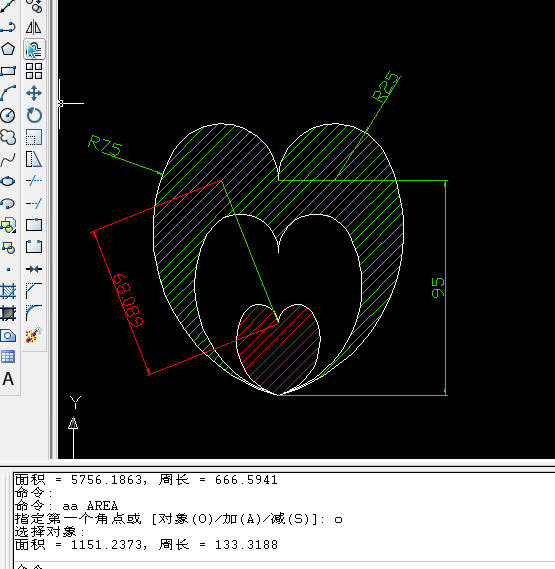This screenshot has height=569, width=555.
Task: Select the Revision Cloud tool
Action: (x=8, y=137)
